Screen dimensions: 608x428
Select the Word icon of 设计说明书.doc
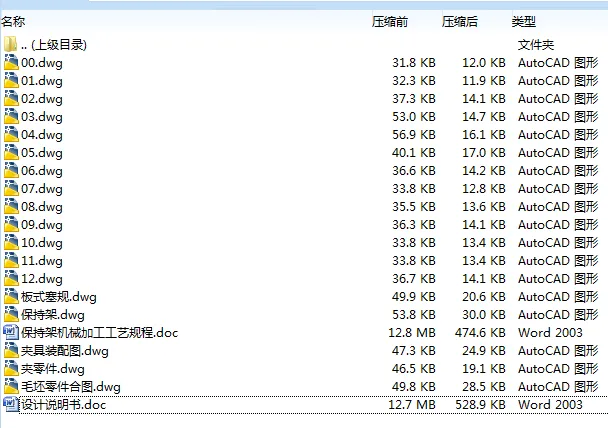pyautogui.click(x=11, y=405)
